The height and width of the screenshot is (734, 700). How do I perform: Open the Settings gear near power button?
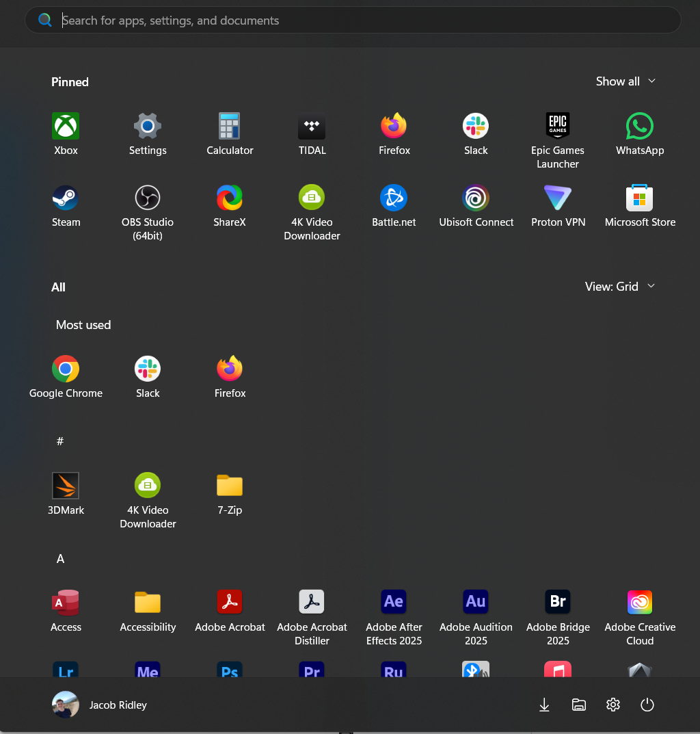[x=612, y=705]
